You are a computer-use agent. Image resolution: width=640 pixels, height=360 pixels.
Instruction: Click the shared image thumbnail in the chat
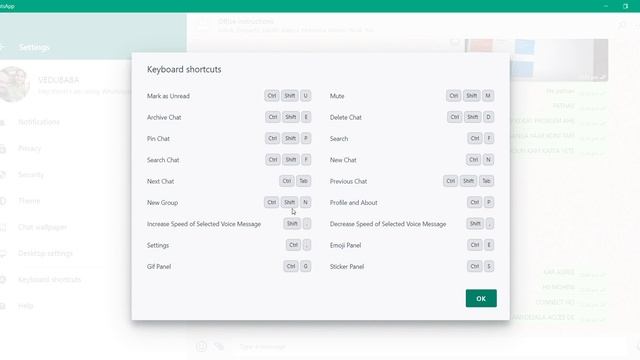536,60
